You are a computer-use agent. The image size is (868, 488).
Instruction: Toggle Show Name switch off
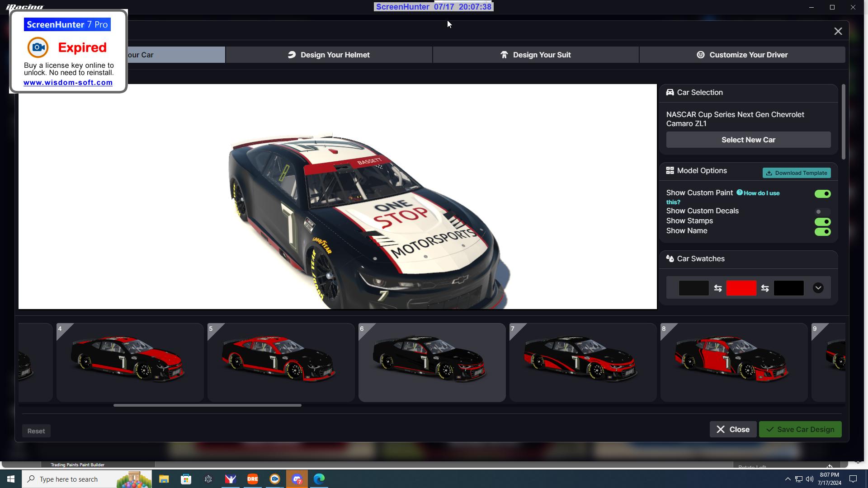822,232
